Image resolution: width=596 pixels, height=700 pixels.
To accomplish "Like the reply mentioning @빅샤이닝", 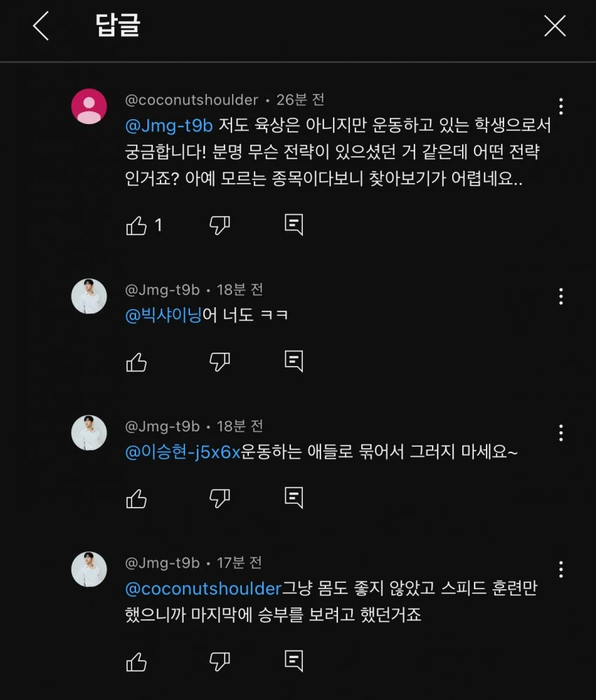I will [x=136, y=362].
